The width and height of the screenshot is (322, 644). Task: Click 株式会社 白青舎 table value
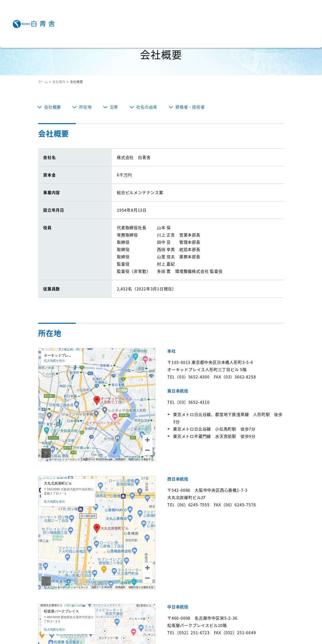[134, 157]
